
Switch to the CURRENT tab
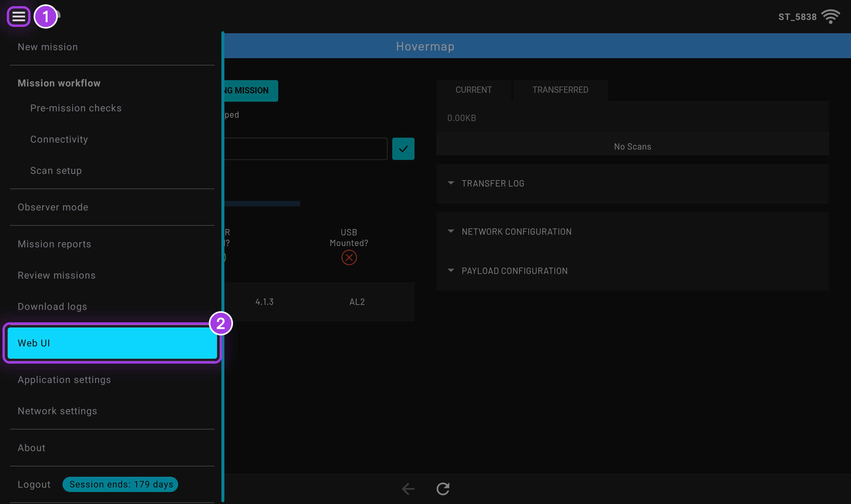(x=473, y=90)
